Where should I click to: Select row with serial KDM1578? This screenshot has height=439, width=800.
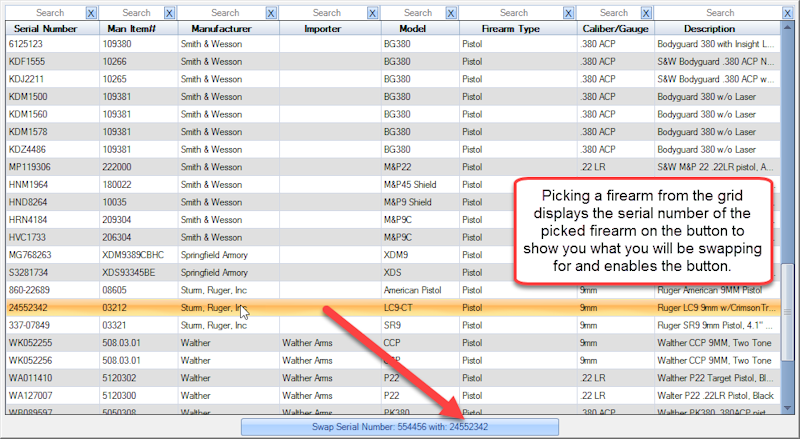pyautogui.click(x=393, y=132)
